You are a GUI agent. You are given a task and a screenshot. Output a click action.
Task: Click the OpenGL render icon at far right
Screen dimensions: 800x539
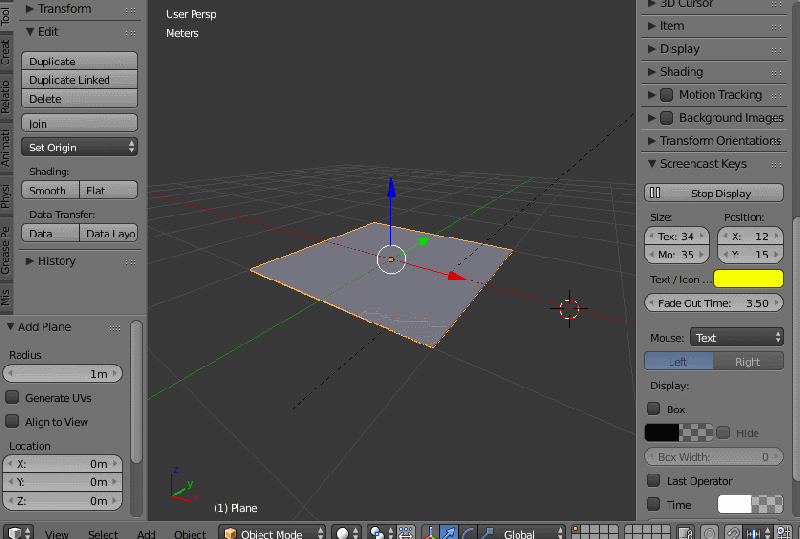click(x=785, y=533)
